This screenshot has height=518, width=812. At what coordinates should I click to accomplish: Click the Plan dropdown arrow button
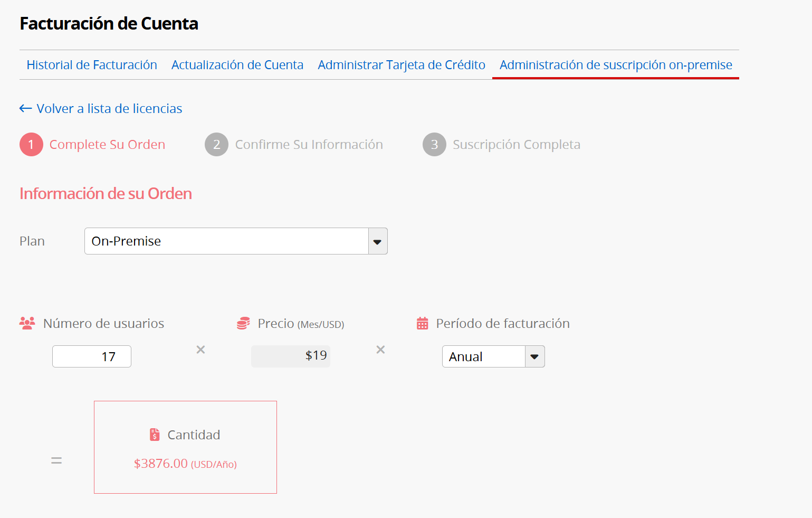(x=378, y=241)
